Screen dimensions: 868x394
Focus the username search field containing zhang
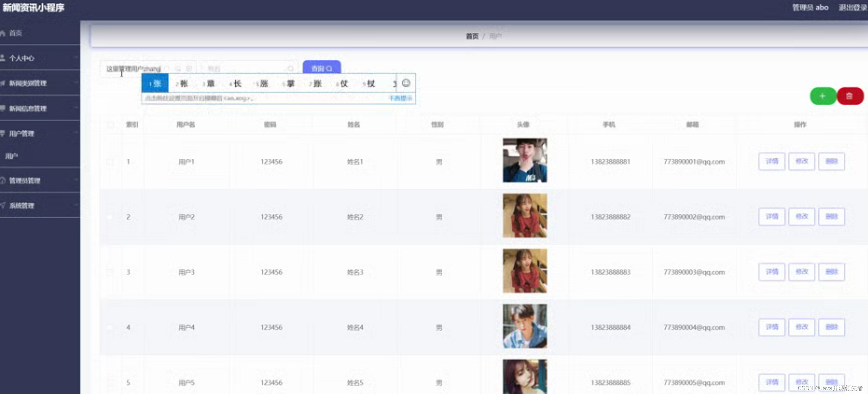[148, 69]
